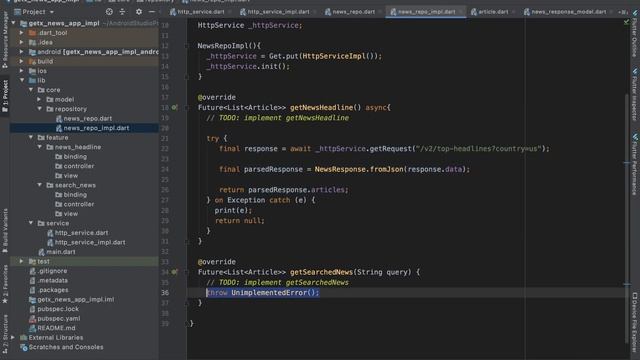Expand the .idea folder
Image resolution: width=640 pixels, height=360 pixels.
[22, 42]
